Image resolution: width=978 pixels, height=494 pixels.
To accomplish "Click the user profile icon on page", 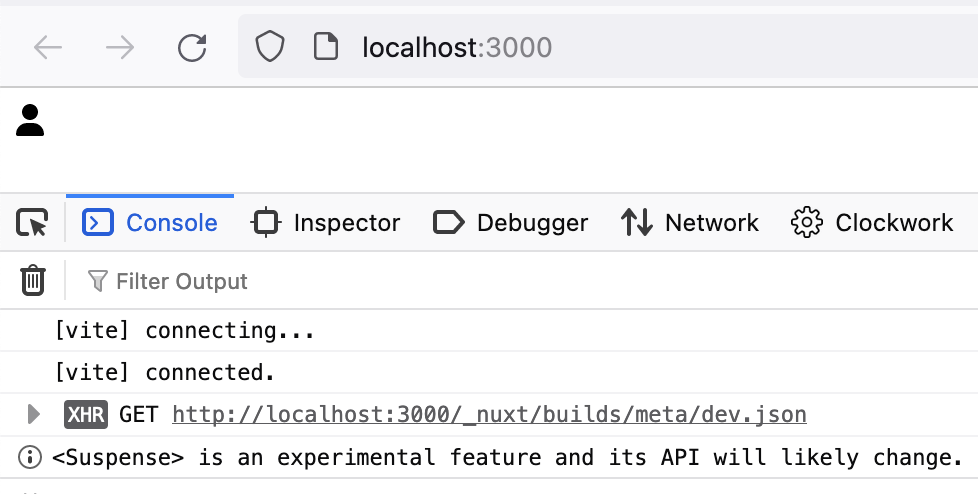I will 31,120.
